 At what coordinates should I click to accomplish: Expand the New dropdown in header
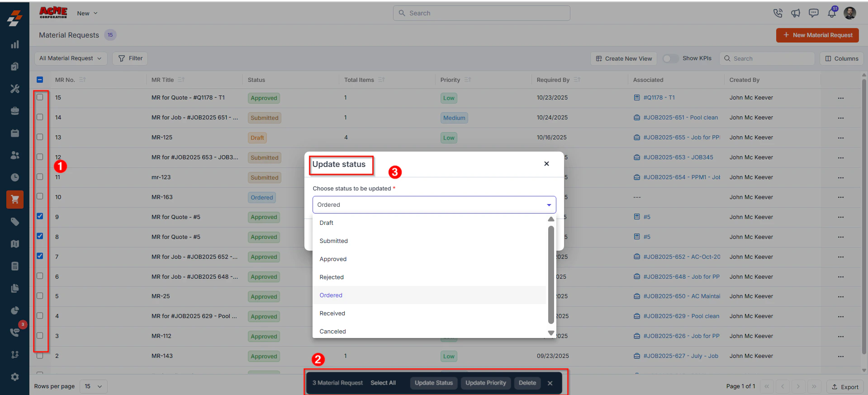pos(87,13)
